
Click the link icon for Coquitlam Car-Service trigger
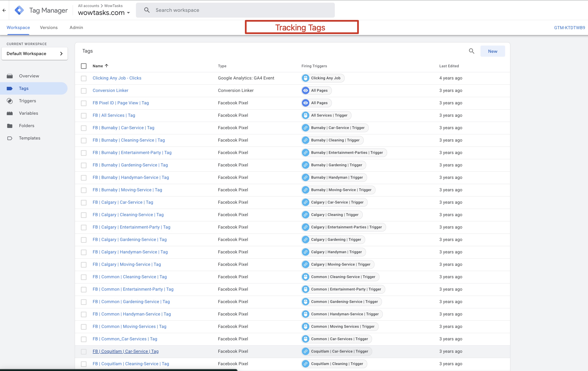click(x=305, y=351)
